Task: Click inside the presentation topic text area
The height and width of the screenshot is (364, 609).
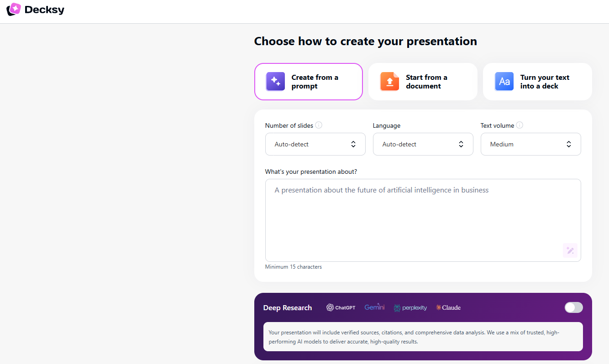Action: tap(423, 220)
